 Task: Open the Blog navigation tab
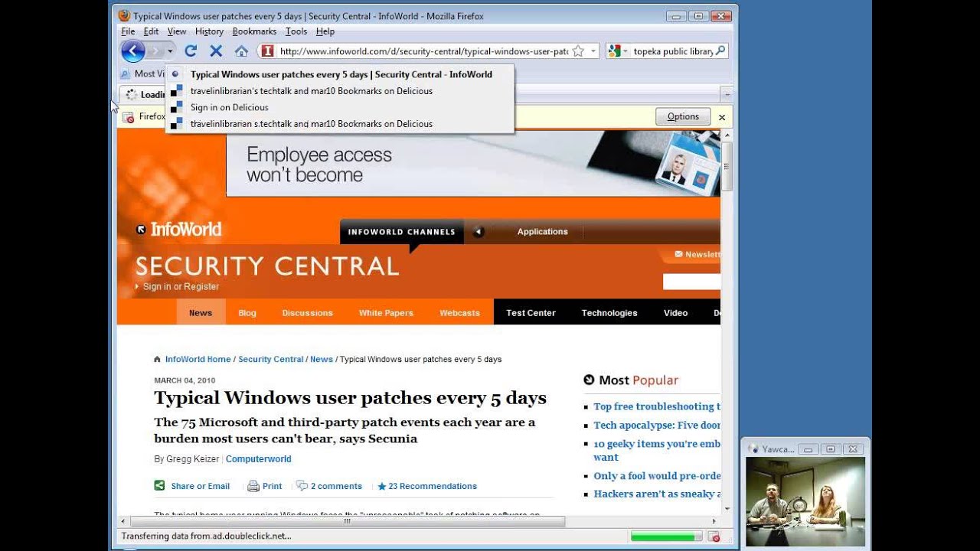coord(247,312)
